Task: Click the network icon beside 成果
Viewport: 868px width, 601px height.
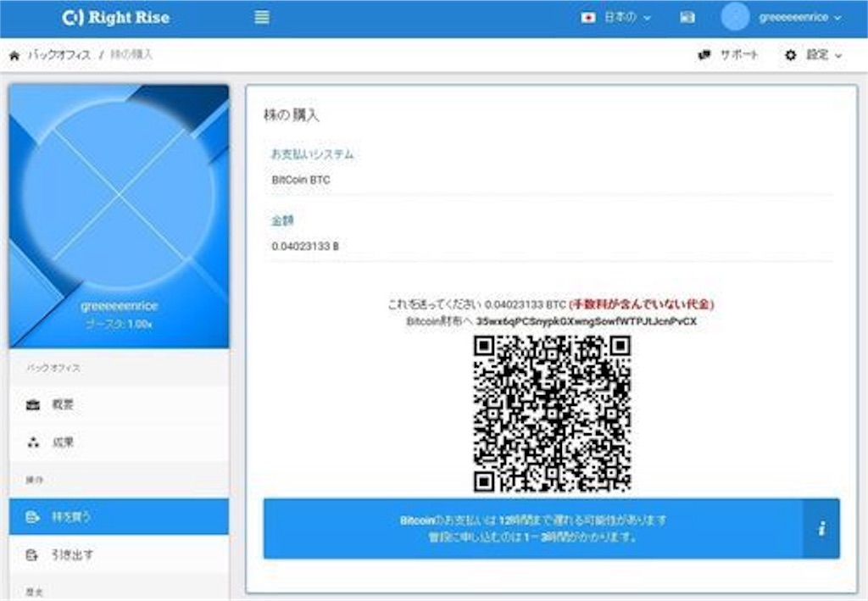Action: pyautogui.click(x=33, y=442)
